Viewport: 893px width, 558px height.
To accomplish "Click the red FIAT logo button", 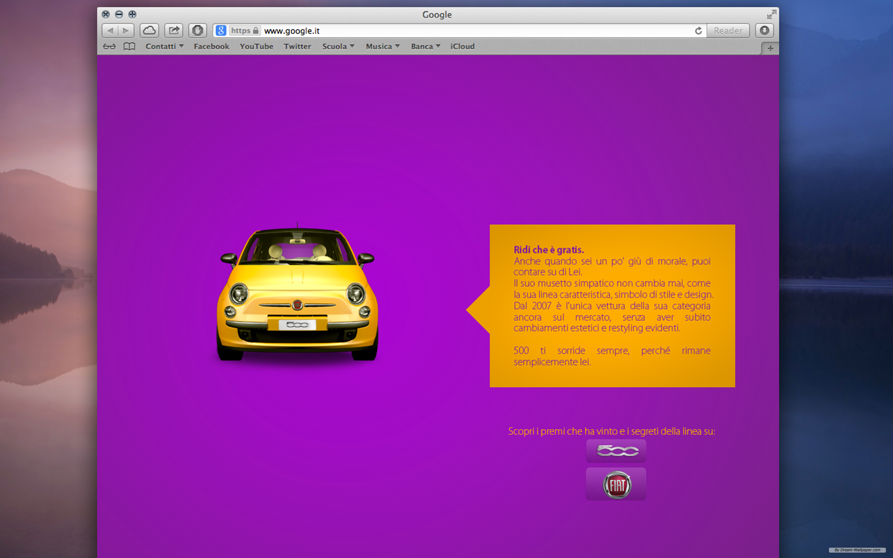I will click(616, 484).
